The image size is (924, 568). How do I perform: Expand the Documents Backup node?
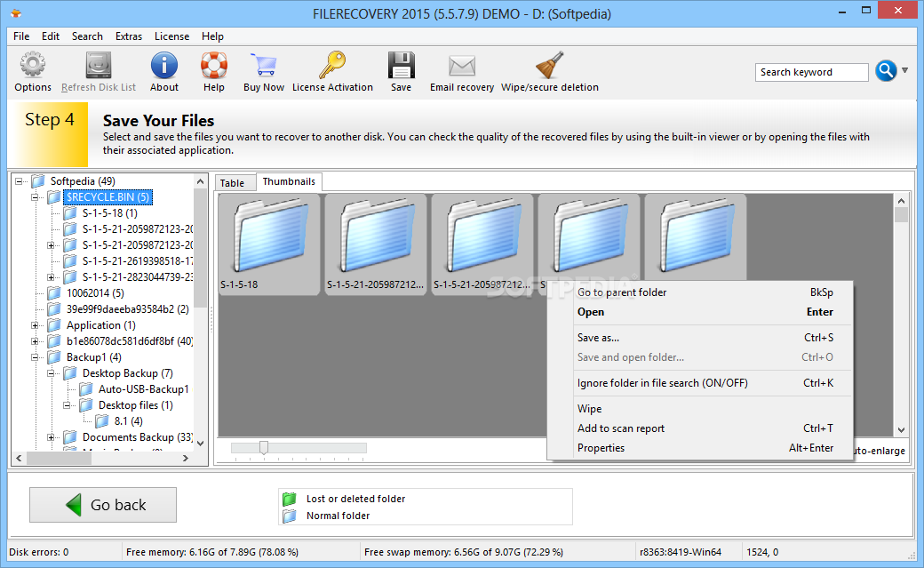(x=51, y=437)
